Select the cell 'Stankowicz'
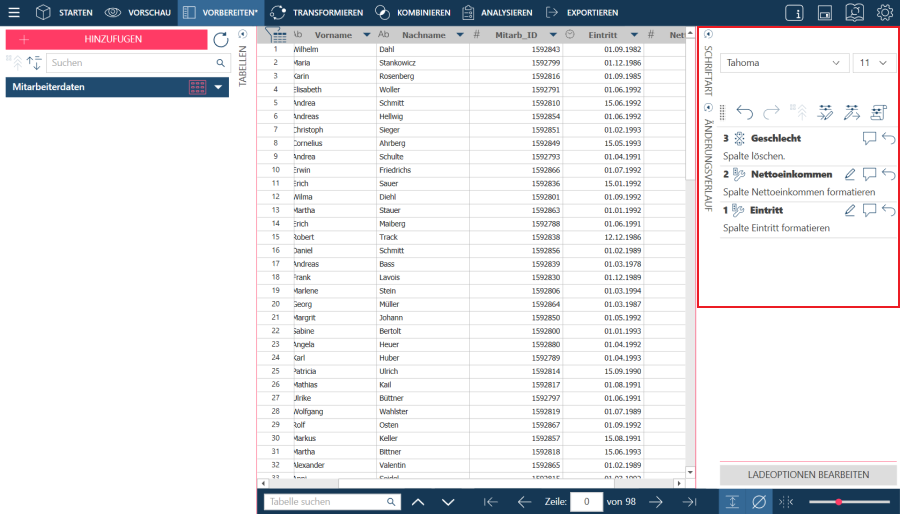Image resolution: width=900 pixels, height=514 pixels. [422, 63]
